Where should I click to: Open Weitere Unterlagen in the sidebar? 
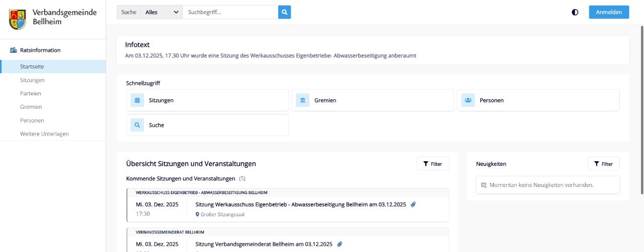(x=44, y=134)
